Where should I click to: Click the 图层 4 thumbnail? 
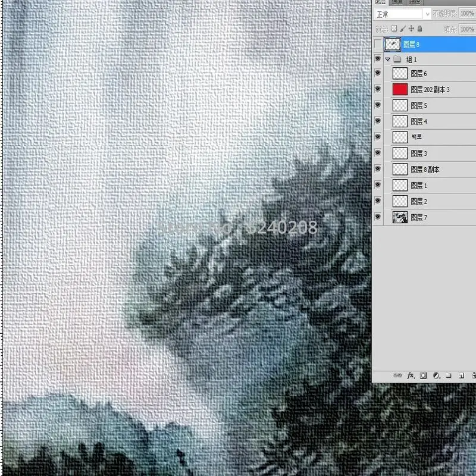coord(400,121)
